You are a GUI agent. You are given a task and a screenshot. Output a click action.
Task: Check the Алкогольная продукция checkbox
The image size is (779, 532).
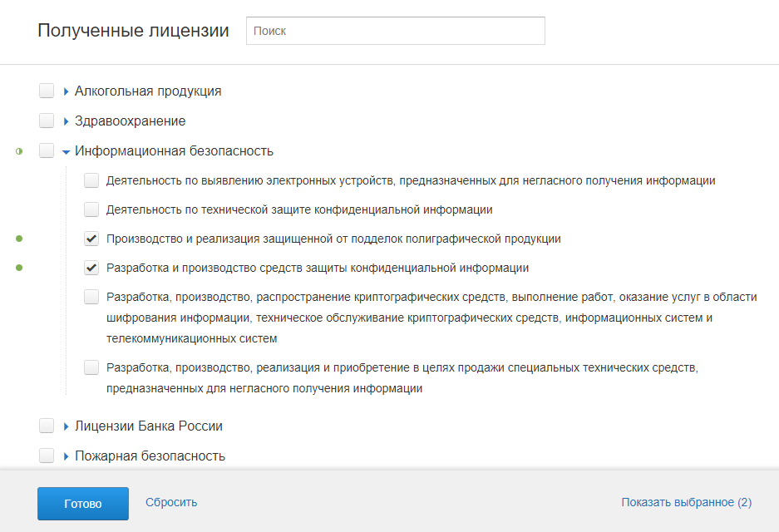point(47,91)
